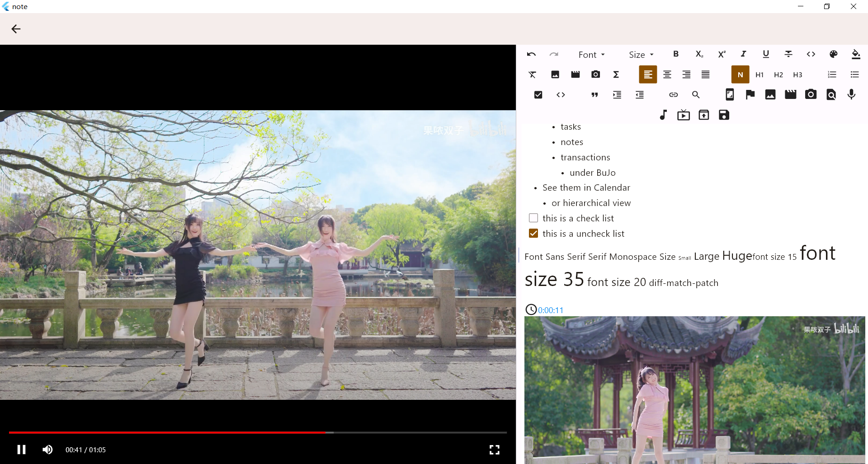Viewport: 868px width, 464px height.
Task: Decrease the indent
Action: [x=640, y=95]
